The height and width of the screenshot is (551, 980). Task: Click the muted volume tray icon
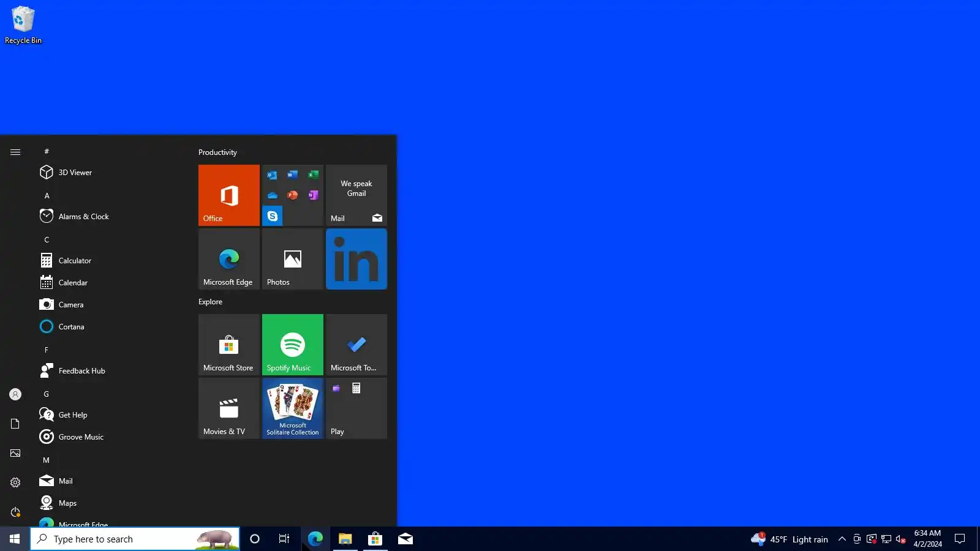coord(901,539)
